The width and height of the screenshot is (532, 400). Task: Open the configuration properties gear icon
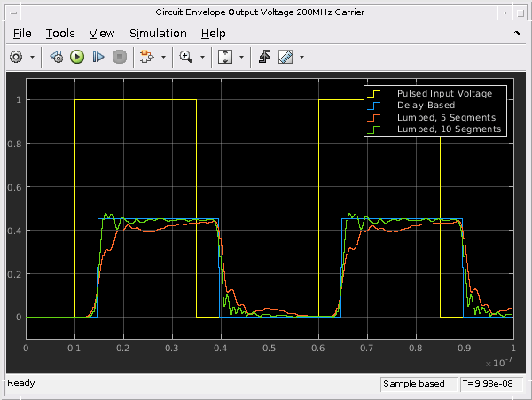pyautogui.click(x=16, y=57)
